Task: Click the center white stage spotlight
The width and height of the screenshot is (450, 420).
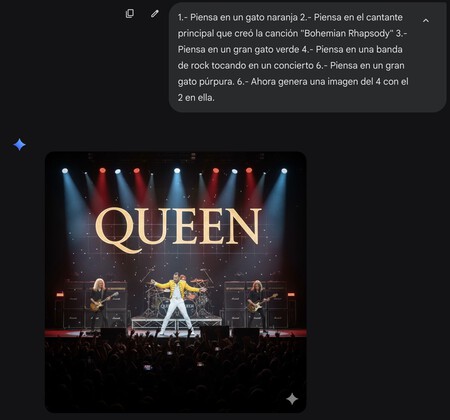Action: 177,171
